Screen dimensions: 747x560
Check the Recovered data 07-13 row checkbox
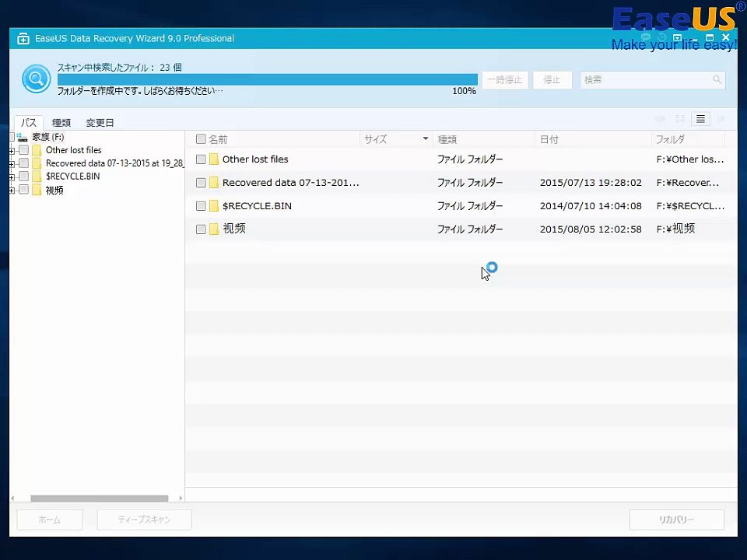click(x=201, y=182)
